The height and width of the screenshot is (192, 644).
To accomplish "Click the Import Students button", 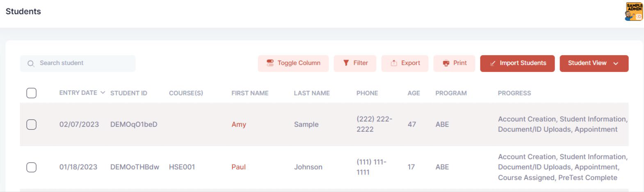I will tap(517, 63).
